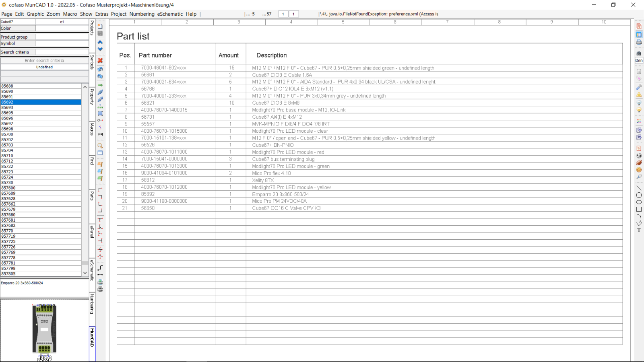Click the blue flag icon

[x=100, y=171]
